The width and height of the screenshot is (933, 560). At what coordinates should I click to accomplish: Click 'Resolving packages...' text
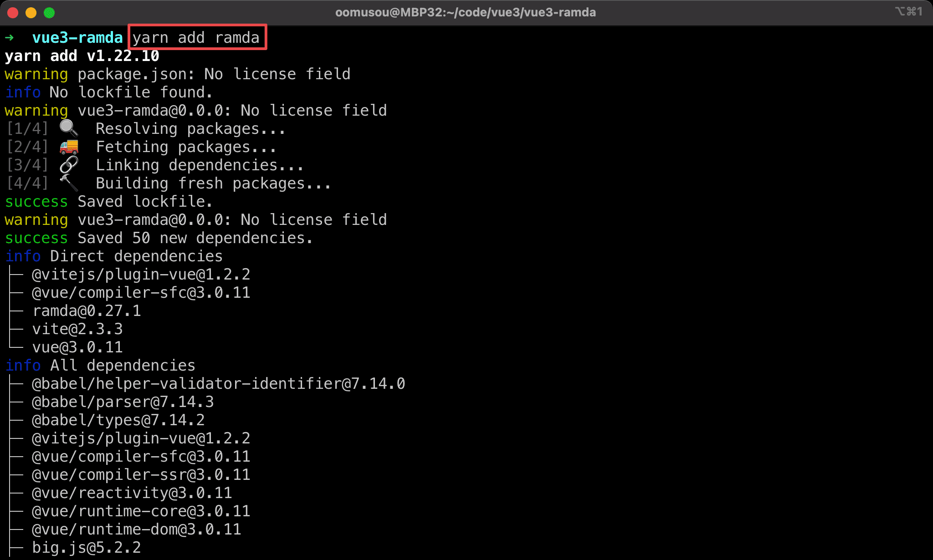coord(190,129)
